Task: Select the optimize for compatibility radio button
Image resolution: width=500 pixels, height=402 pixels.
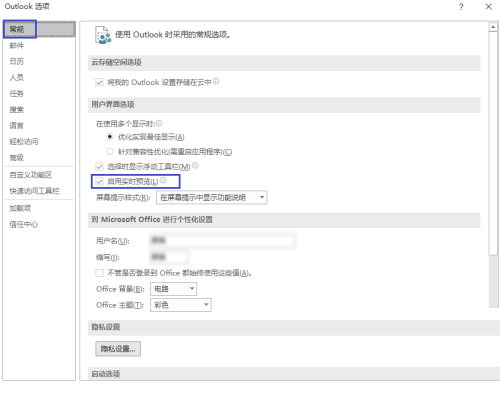Action: click(x=110, y=152)
